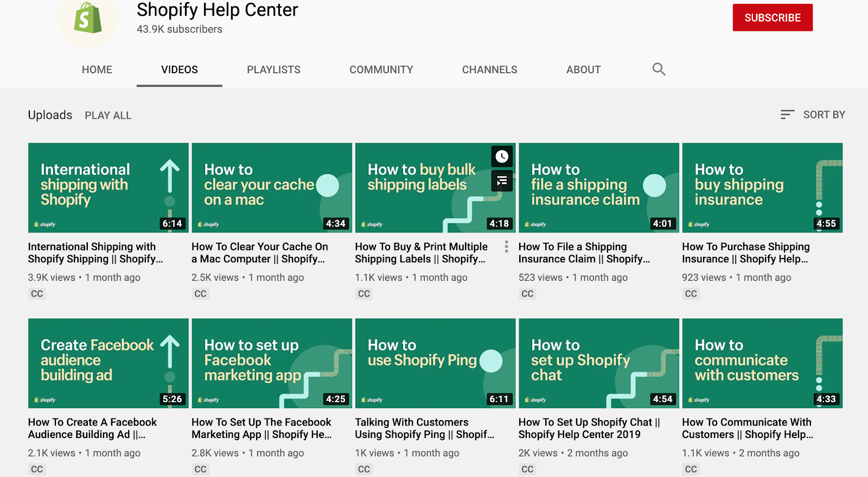
Task: Play the International shipping with Shopify thumbnail
Action: tap(108, 188)
